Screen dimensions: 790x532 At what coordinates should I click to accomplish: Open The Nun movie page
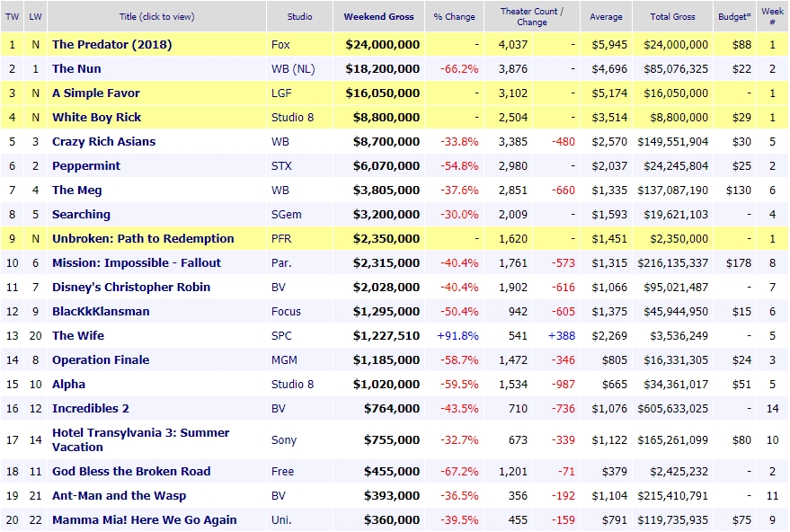(76, 68)
